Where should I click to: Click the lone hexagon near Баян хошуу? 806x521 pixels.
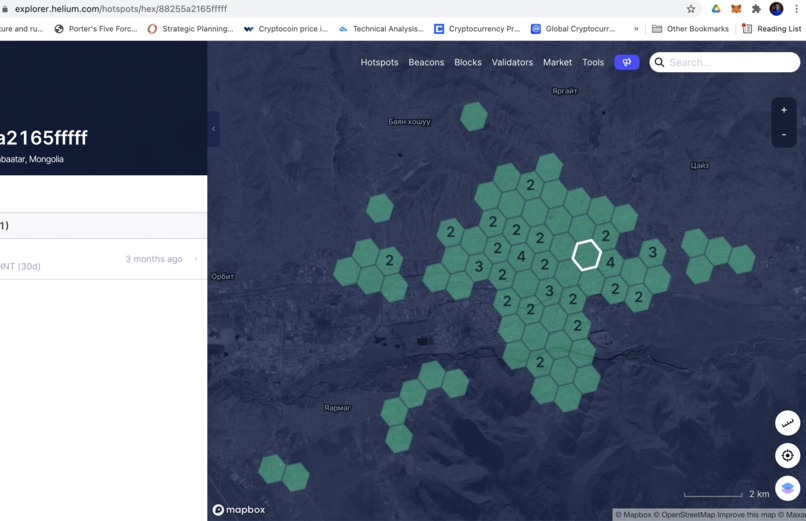473,116
